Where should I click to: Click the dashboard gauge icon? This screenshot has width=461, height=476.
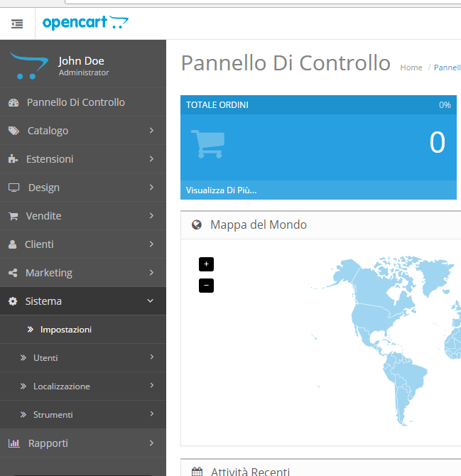[13, 102]
